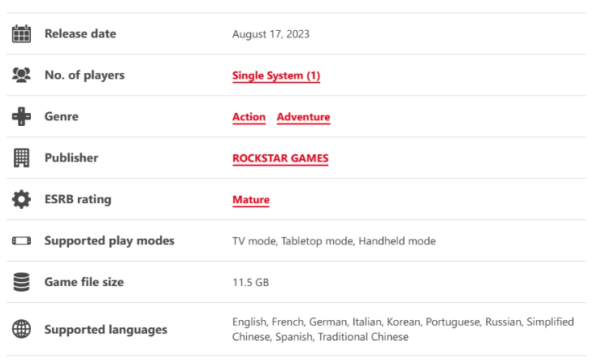The image size is (598, 364).
Task: Browse the Adventure genre link
Action: pos(304,117)
